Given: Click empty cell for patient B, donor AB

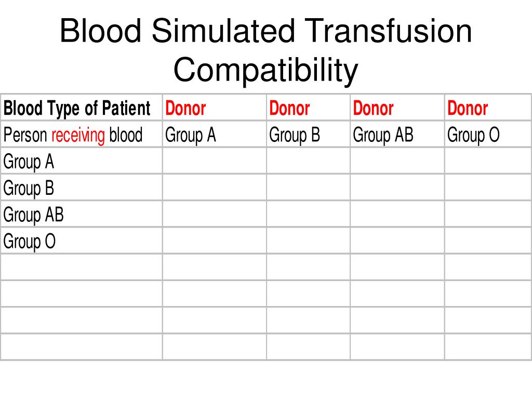Looking at the screenshot, I should point(397,187).
